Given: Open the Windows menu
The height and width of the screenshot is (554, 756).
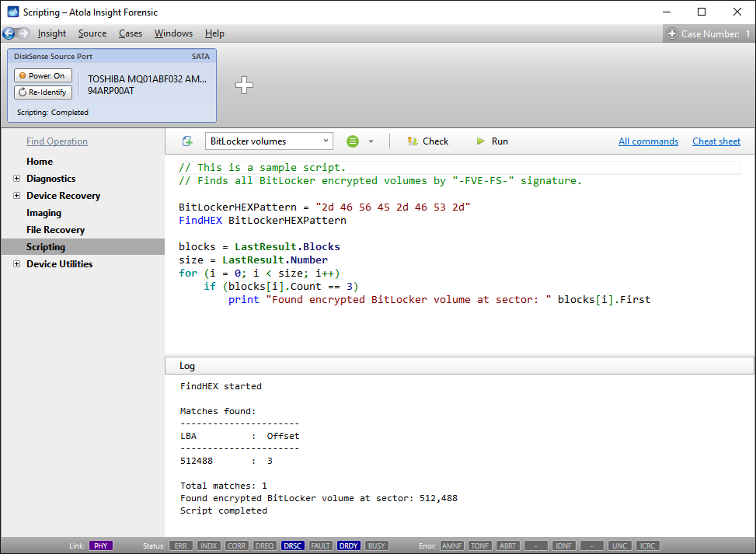Looking at the screenshot, I should 173,33.
